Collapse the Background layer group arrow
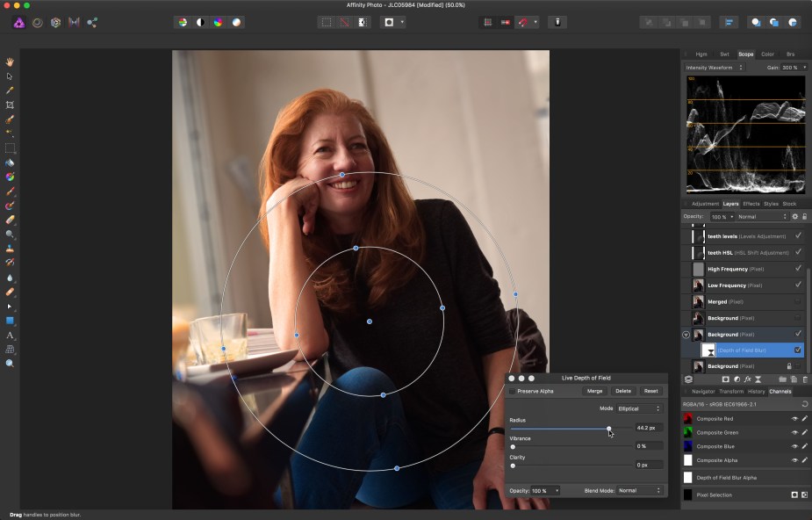Viewport: 812px width, 520px height. [686, 335]
